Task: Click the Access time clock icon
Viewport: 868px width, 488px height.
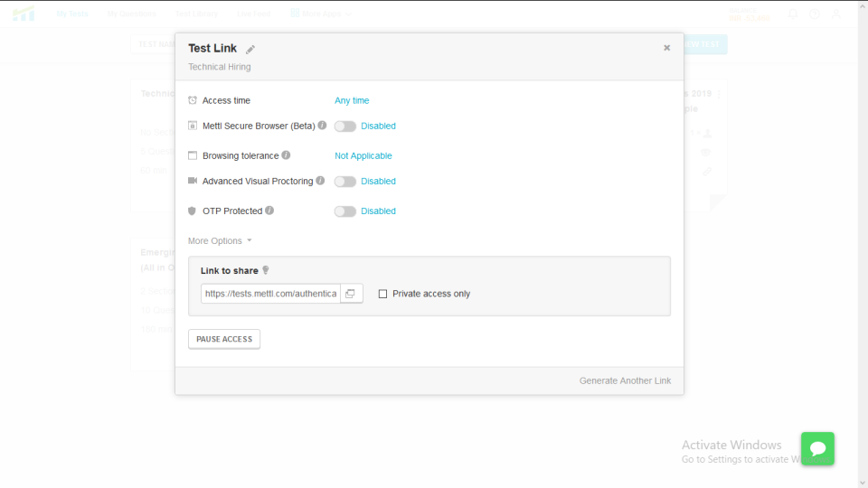Action: coord(192,100)
